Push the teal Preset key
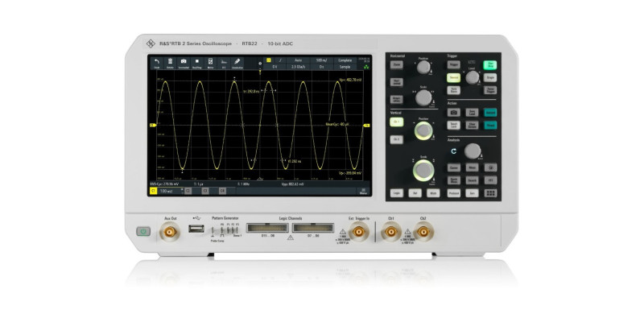This screenshot has width=644, height=322. [x=490, y=126]
